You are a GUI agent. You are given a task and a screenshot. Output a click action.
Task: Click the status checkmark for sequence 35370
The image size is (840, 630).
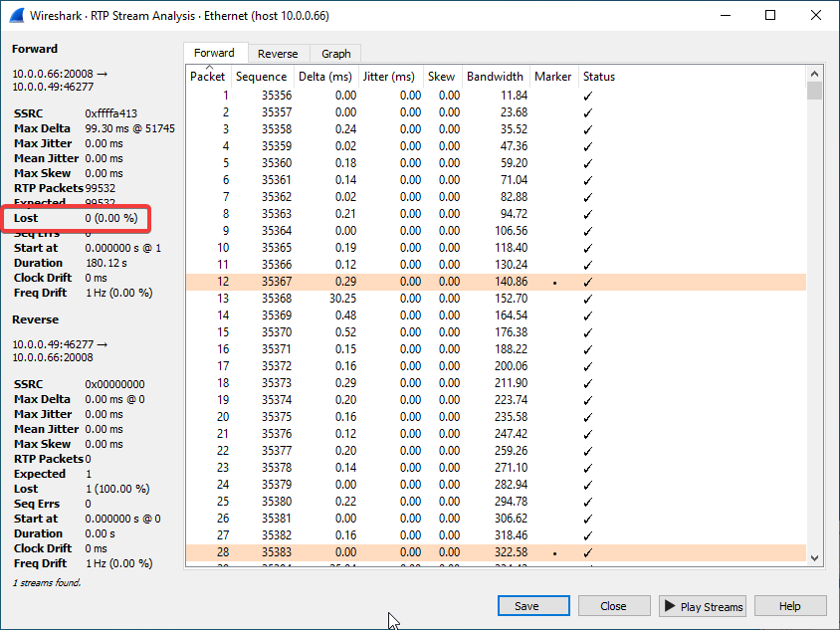[587, 332]
